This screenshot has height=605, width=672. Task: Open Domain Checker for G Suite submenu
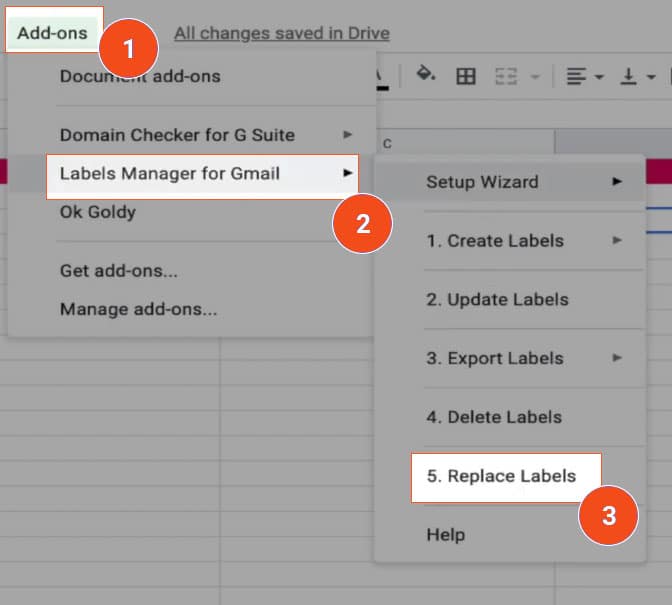point(192,135)
